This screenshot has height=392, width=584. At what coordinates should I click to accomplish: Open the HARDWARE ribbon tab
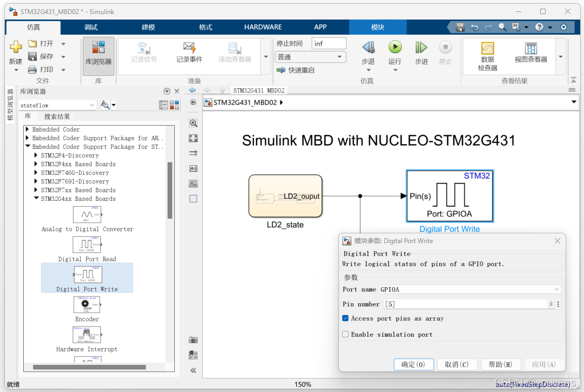point(263,27)
